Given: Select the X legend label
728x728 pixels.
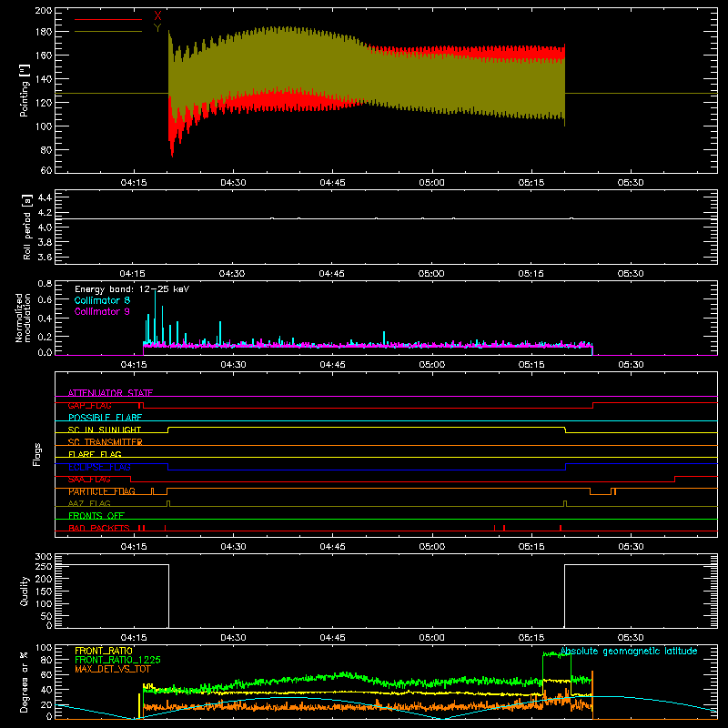Looking at the screenshot, I should coord(157,16).
